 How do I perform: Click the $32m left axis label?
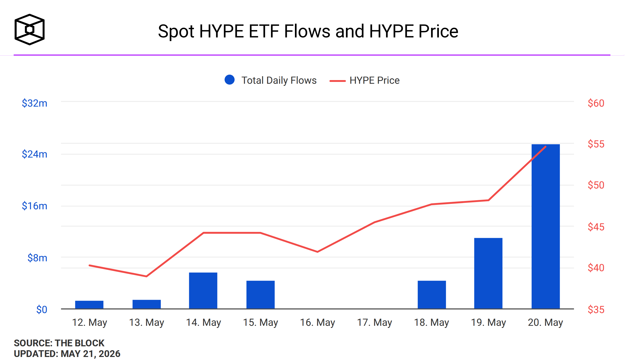click(35, 103)
